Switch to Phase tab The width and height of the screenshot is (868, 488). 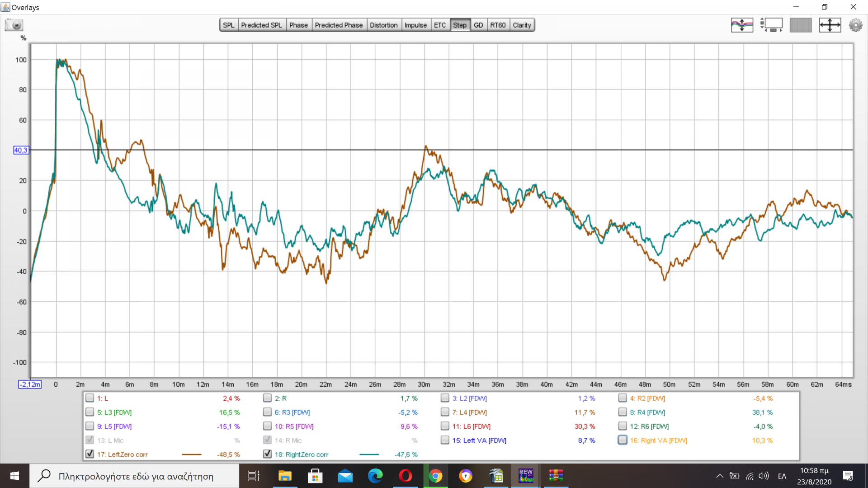(x=298, y=25)
